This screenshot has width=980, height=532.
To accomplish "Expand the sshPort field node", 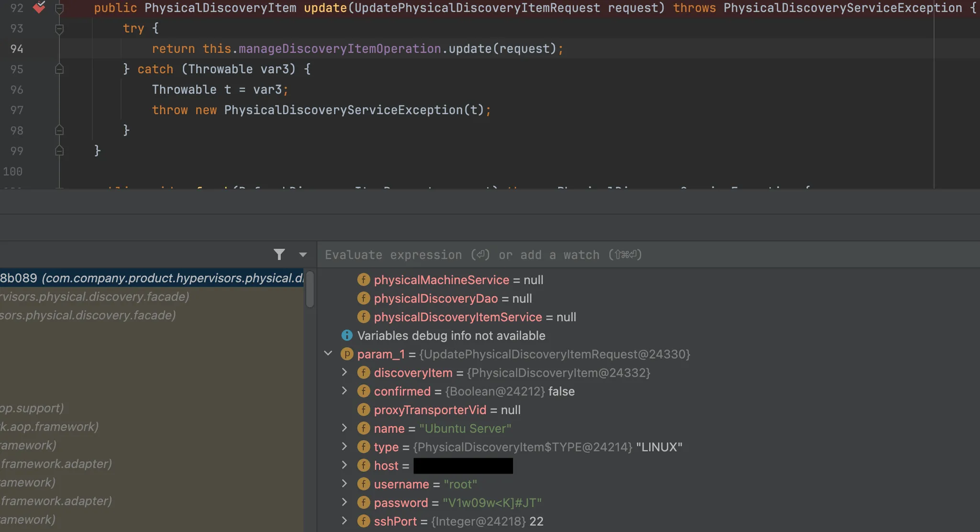I will (x=345, y=521).
